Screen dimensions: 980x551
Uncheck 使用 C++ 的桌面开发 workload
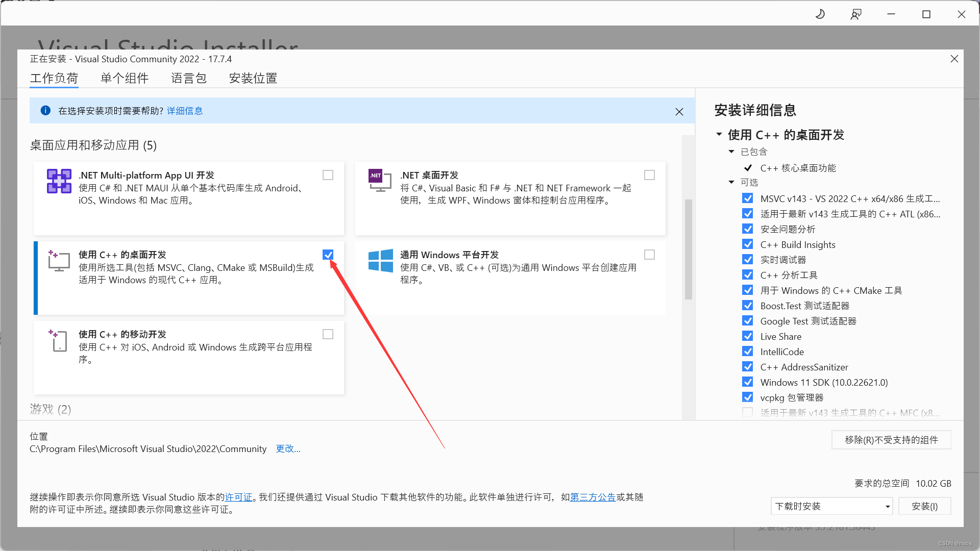328,254
